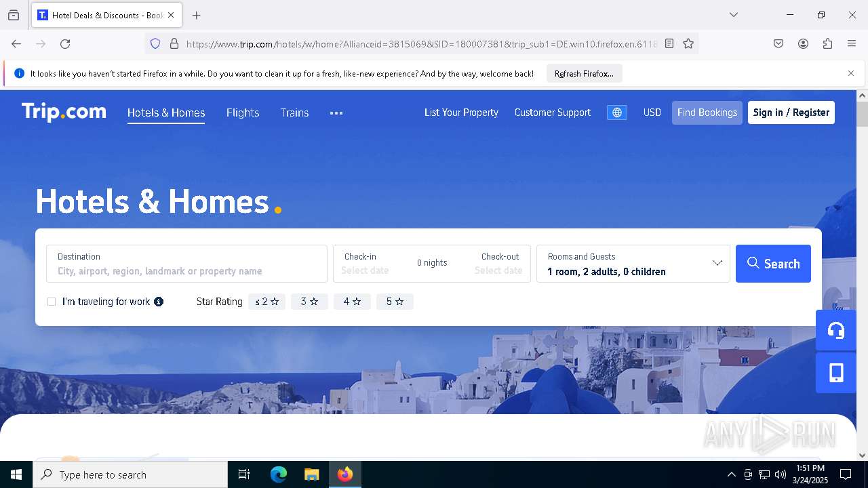Toggle reader view icon
Viewport: 868px width, 488px height.
[669, 43]
